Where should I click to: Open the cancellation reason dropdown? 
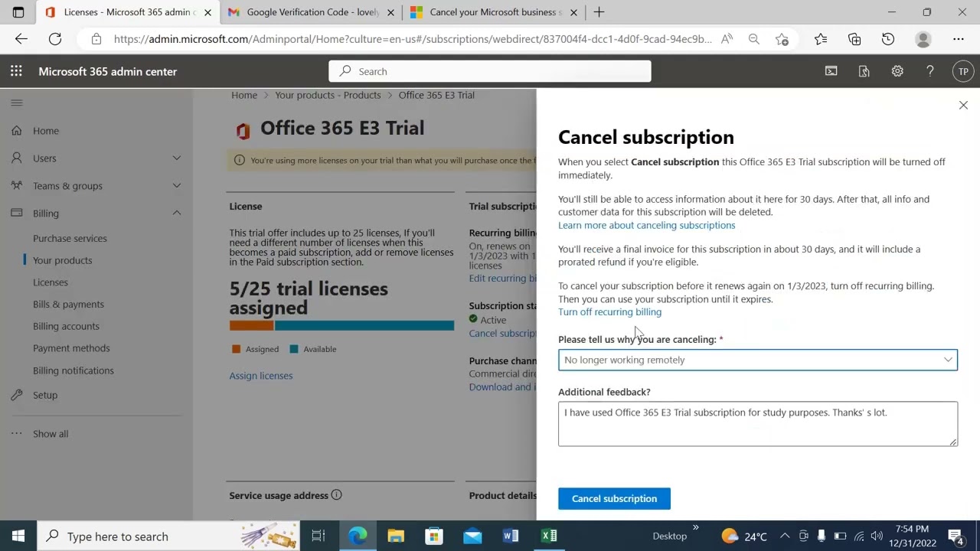[757, 360]
